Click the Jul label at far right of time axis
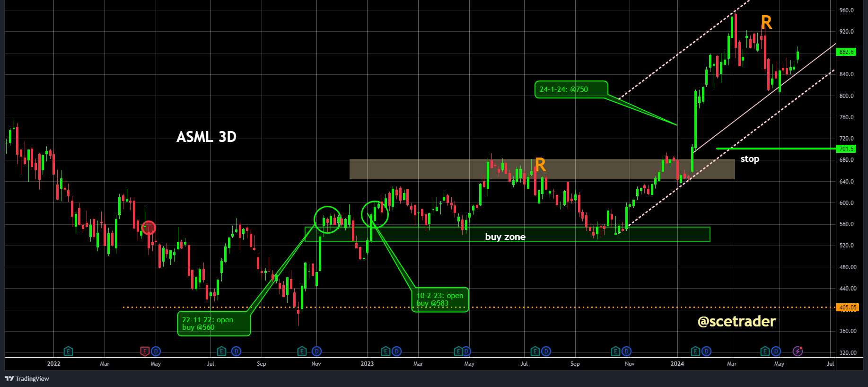This screenshot has width=868, height=387. coord(830,364)
